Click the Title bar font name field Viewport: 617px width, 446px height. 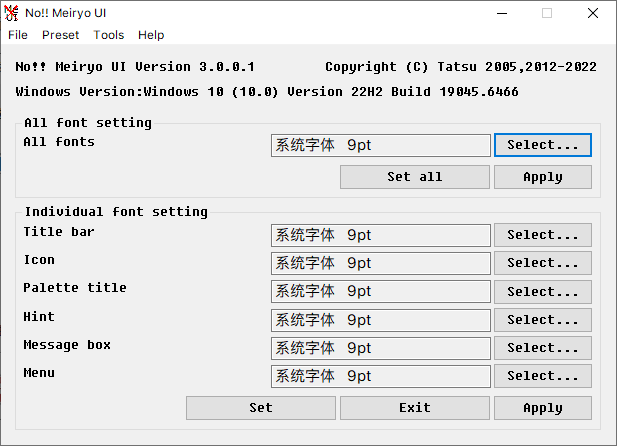(x=381, y=235)
